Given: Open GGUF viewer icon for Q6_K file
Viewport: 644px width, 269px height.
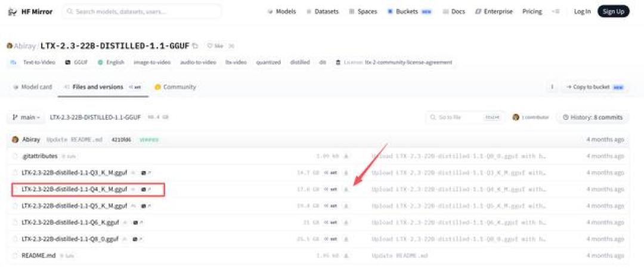Looking at the screenshot, I should (x=138, y=222).
